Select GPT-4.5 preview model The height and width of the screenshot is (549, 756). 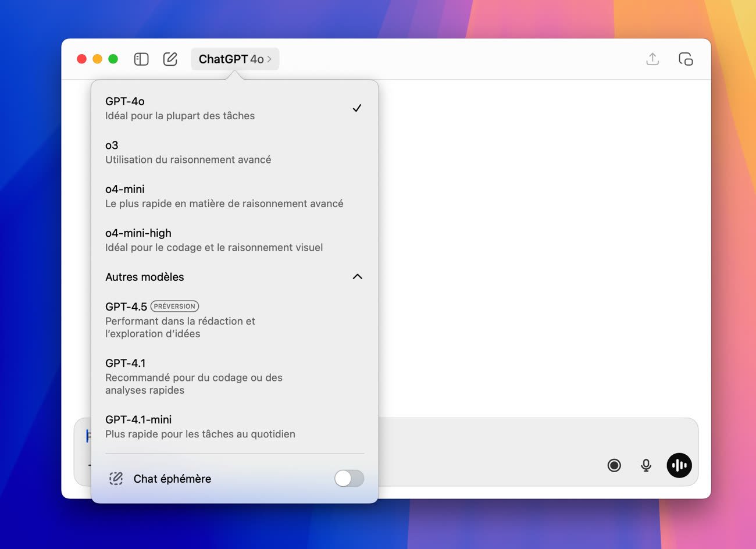pos(234,320)
